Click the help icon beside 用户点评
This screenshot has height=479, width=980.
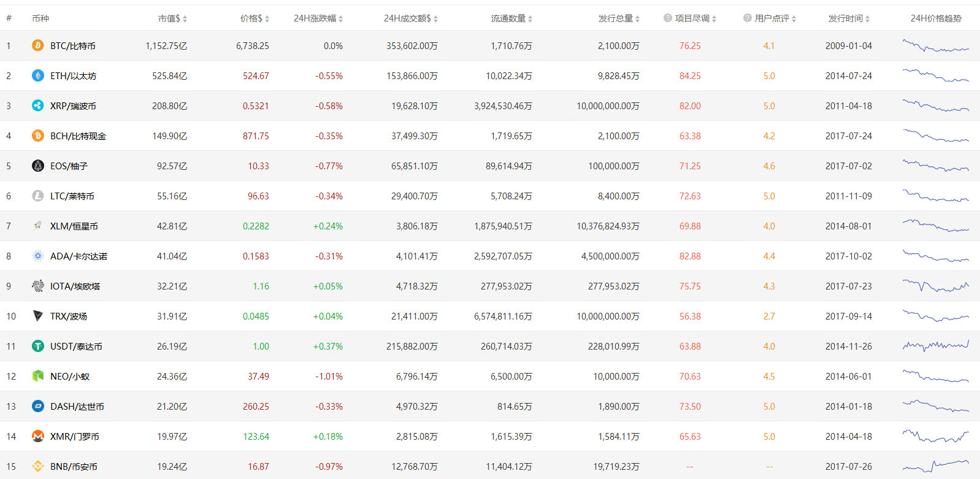[x=748, y=18]
